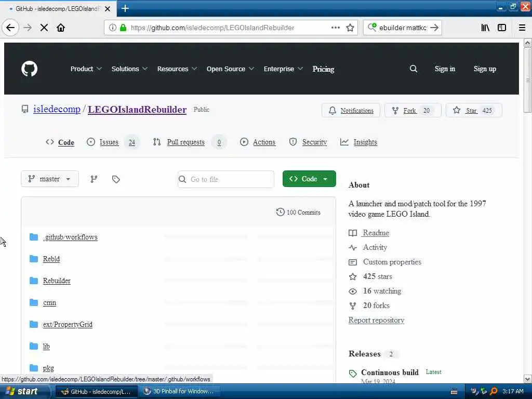Click the cmn folder icon
The height and width of the screenshot is (399, 532).
[34, 302]
